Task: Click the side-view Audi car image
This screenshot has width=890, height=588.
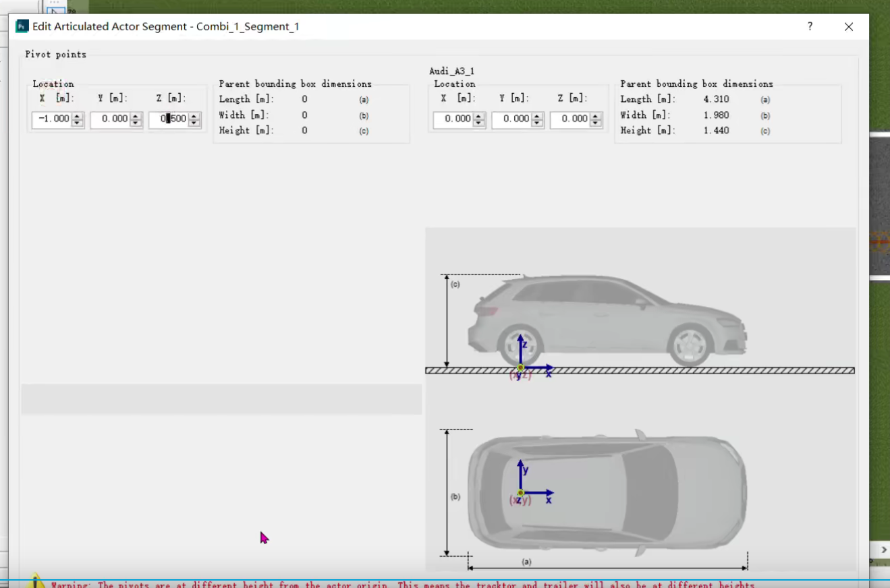Action: click(x=608, y=321)
